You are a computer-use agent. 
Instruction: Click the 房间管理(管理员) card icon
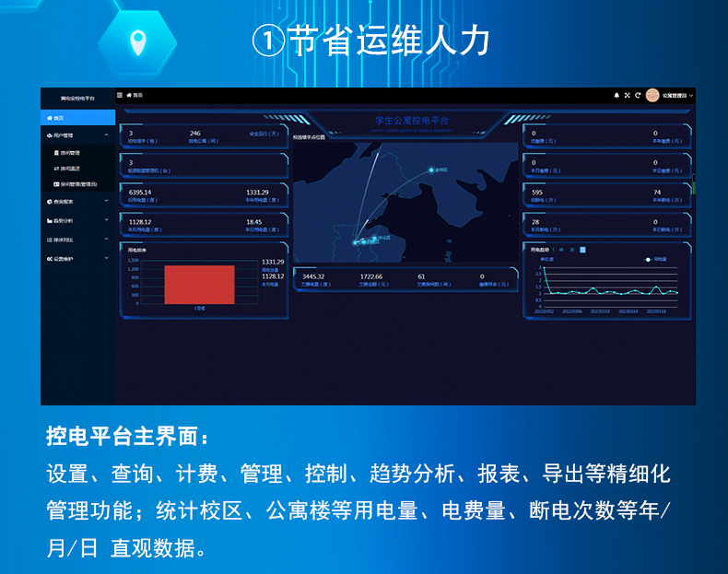[x=56, y=184]
